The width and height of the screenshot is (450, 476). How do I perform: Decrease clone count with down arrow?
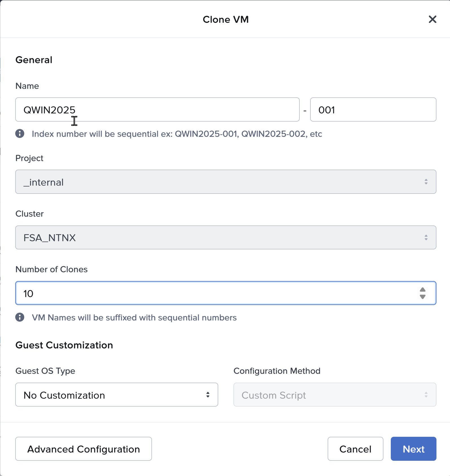422,297
